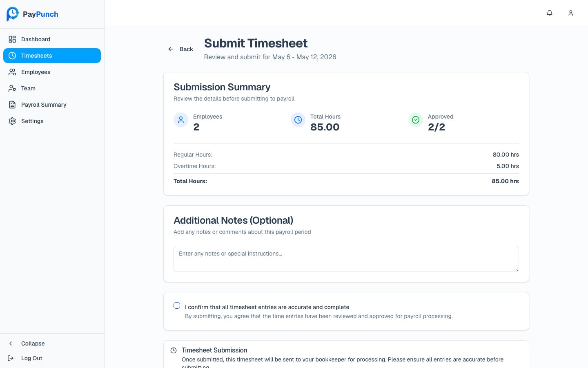Click the Dashboard grid icon
The height and width of the screenshot is (368, 588).
pos(12,39)
